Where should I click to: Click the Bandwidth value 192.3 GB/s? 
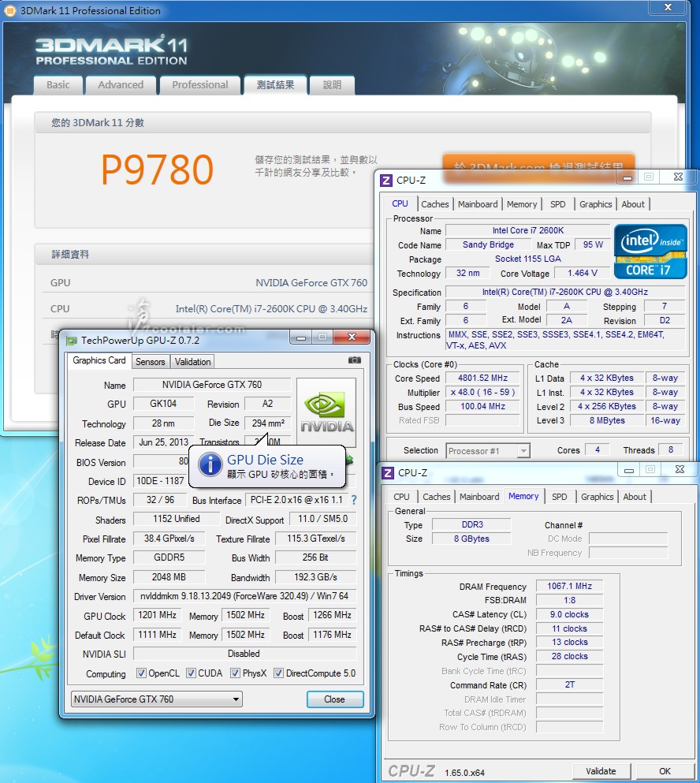(315, 576)
